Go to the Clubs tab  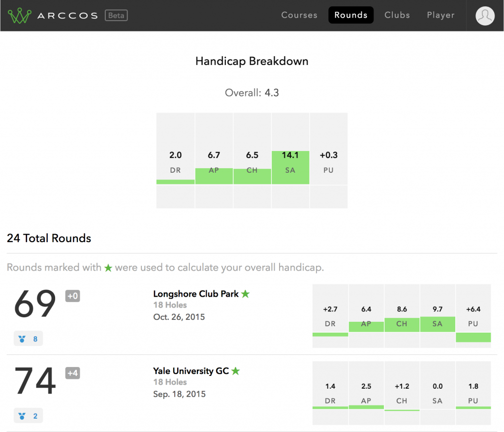point(397,15)
